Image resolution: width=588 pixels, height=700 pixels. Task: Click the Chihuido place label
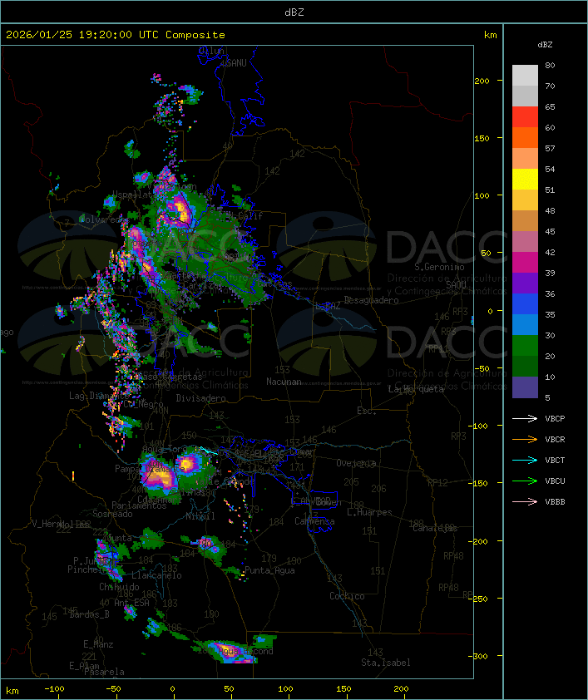click(x=119, y=587)
